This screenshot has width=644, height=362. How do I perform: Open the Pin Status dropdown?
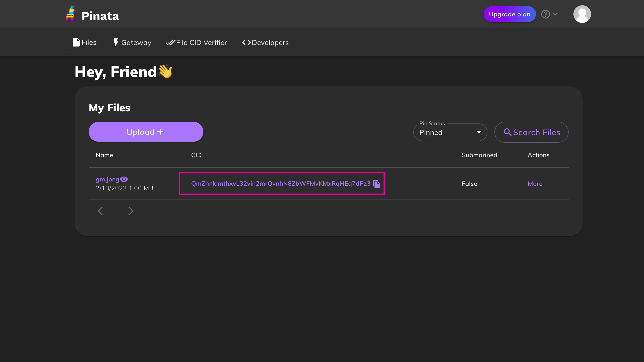(x=450, y=132)
